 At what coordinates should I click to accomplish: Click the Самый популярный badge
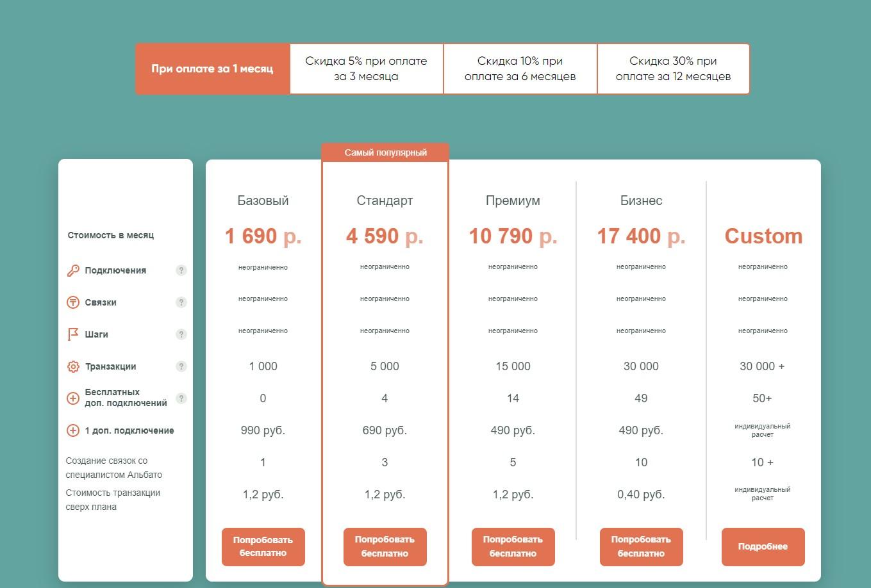click(x=385, y=152)
